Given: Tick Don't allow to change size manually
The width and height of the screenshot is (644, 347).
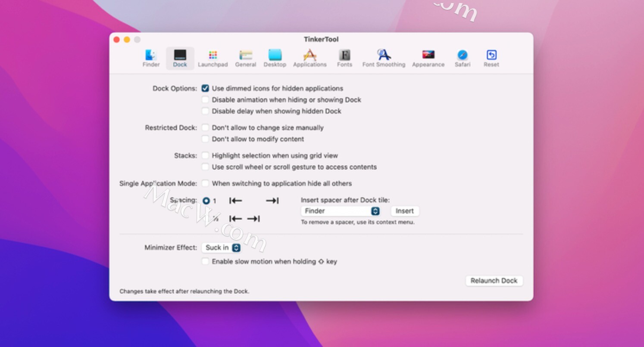Looking at the screenshot, I should pos(206,127).
